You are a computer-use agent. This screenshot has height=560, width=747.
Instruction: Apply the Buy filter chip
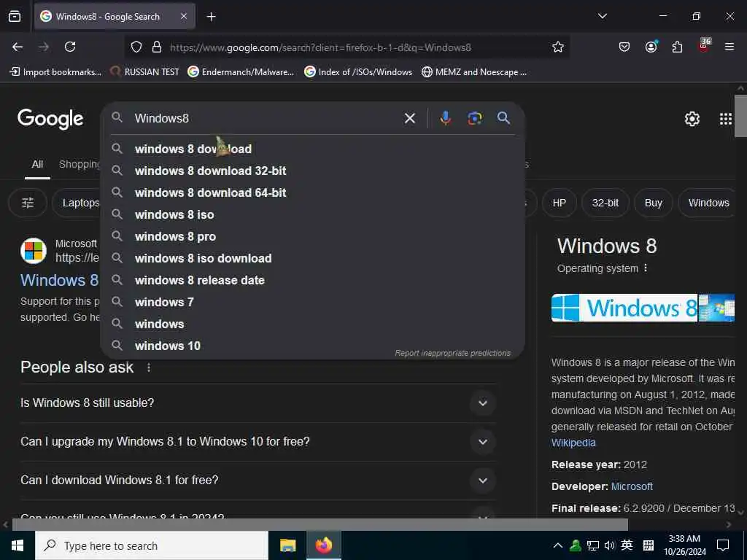(x=653, y=203)
